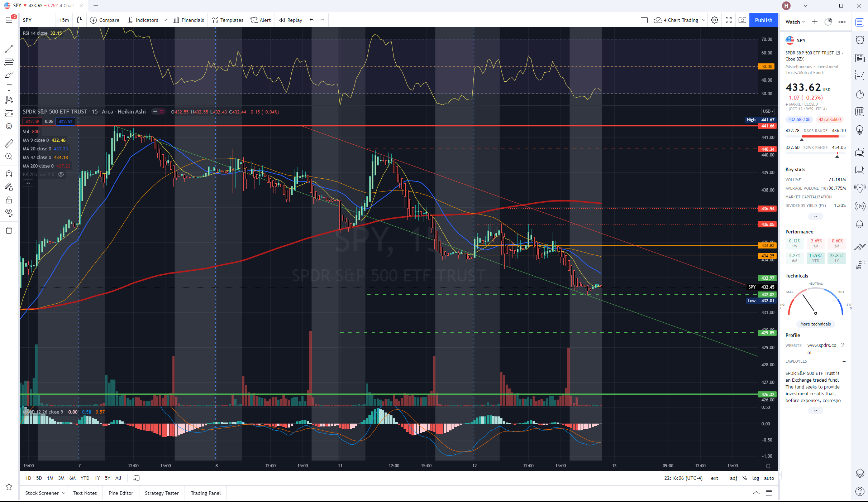Open the Text Notes tab
The width and height of the screenshot is (868, 502).
tap(85, 493)
